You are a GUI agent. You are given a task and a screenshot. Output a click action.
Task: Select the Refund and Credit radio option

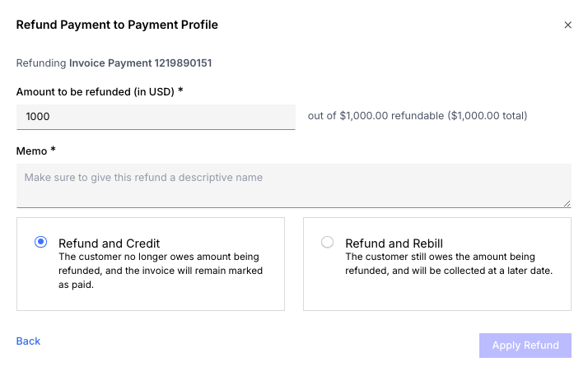41,242
